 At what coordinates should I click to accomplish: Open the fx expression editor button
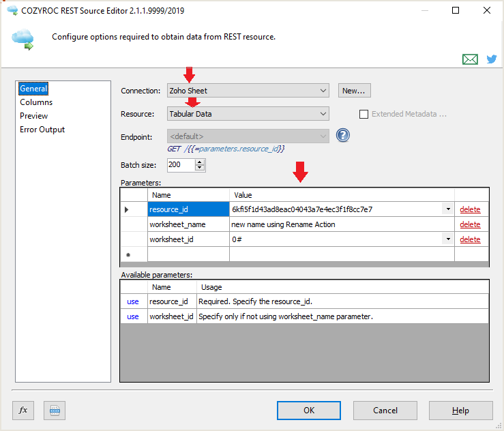23,411
